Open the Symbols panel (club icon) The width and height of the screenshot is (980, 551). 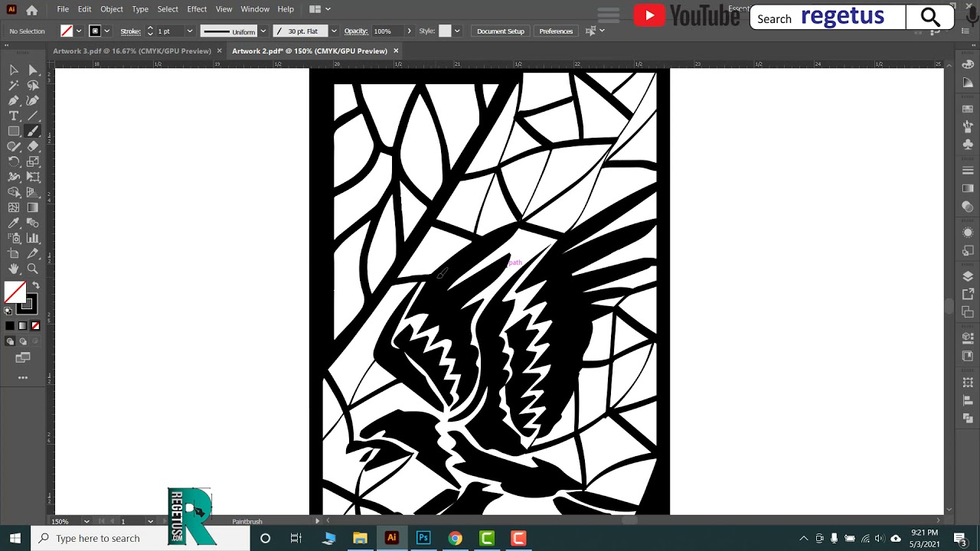[x=968, y=144]
